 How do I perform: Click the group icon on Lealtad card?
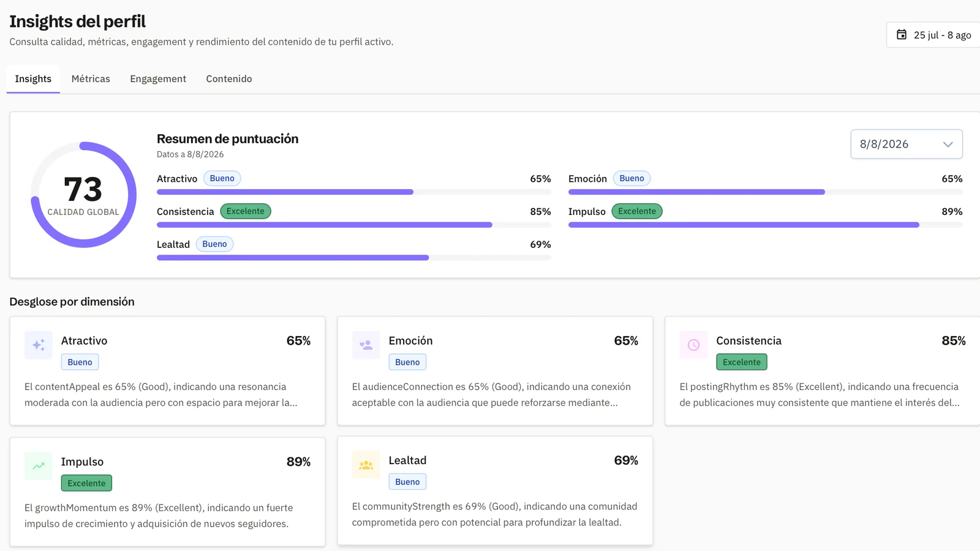[x=366, y=465]
